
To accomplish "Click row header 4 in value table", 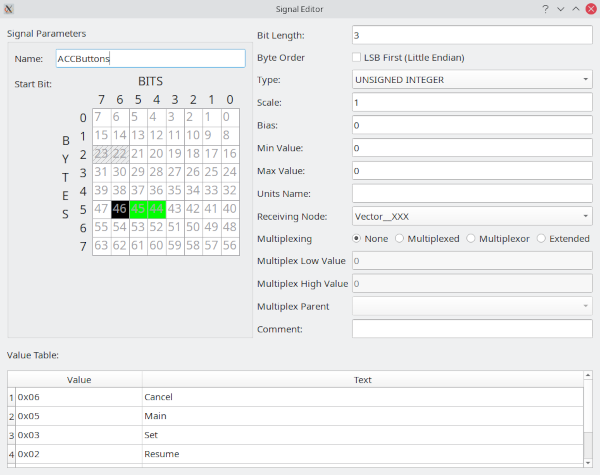I will click(x=11, y=454).
